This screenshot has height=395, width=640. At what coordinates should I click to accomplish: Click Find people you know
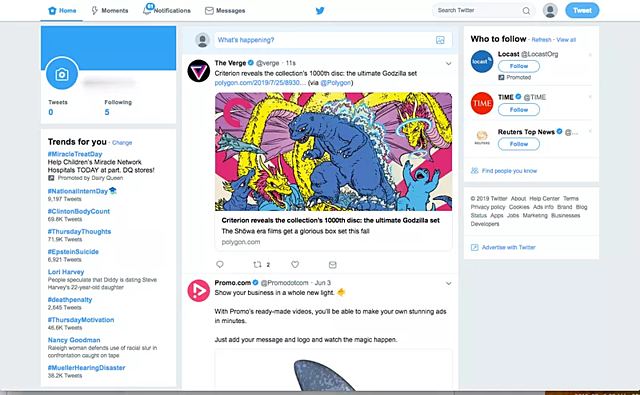point(509,171)
